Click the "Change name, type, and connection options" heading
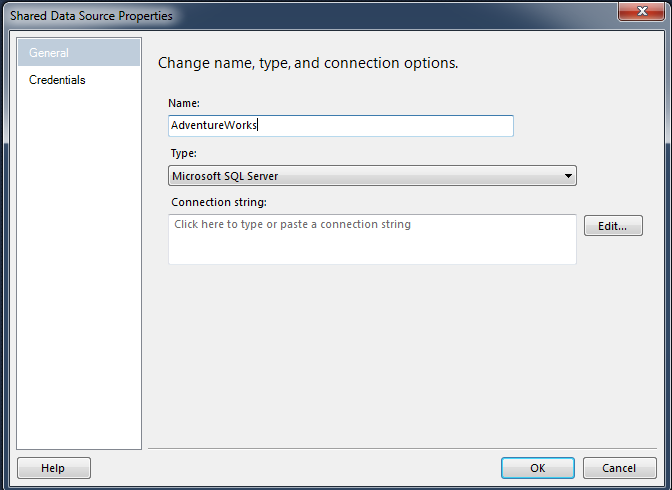This screenshot has height=490, width=672. [308, 63]
